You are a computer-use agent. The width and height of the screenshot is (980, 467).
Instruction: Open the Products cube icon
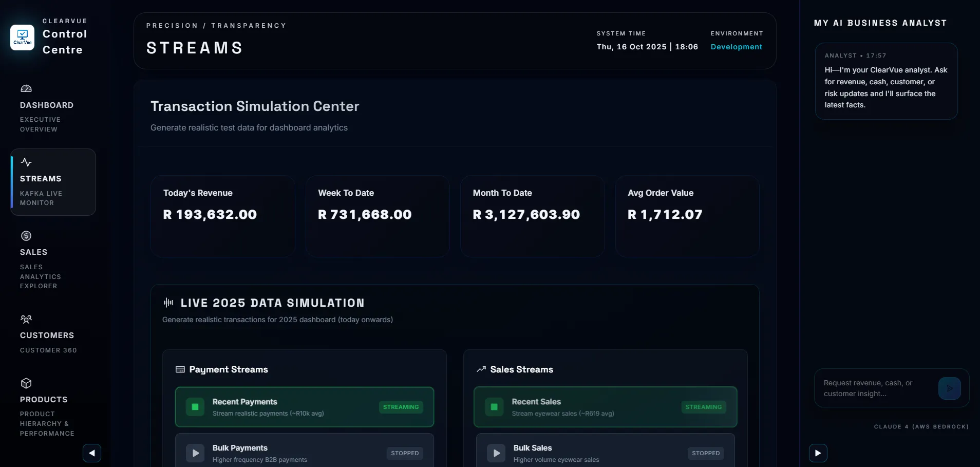click(26, 383)
